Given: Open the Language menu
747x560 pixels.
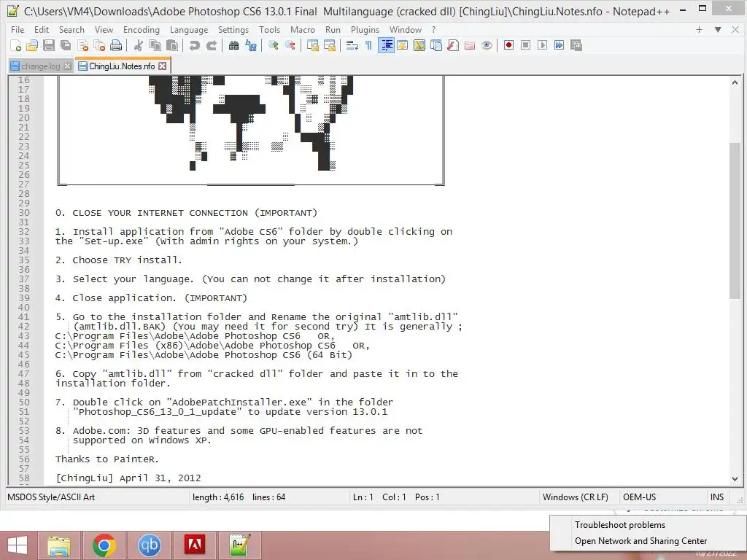Looking at the screenshot, I should click(189, 29).
